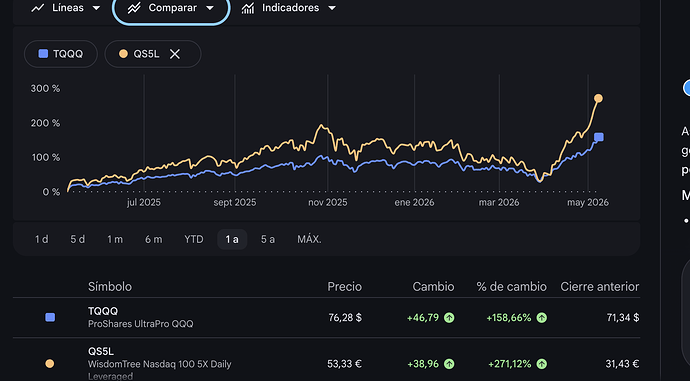The height and width of the screenshot is (381, 690).
Task: Click previous close value 71,34 $
Action: point(623,318)
